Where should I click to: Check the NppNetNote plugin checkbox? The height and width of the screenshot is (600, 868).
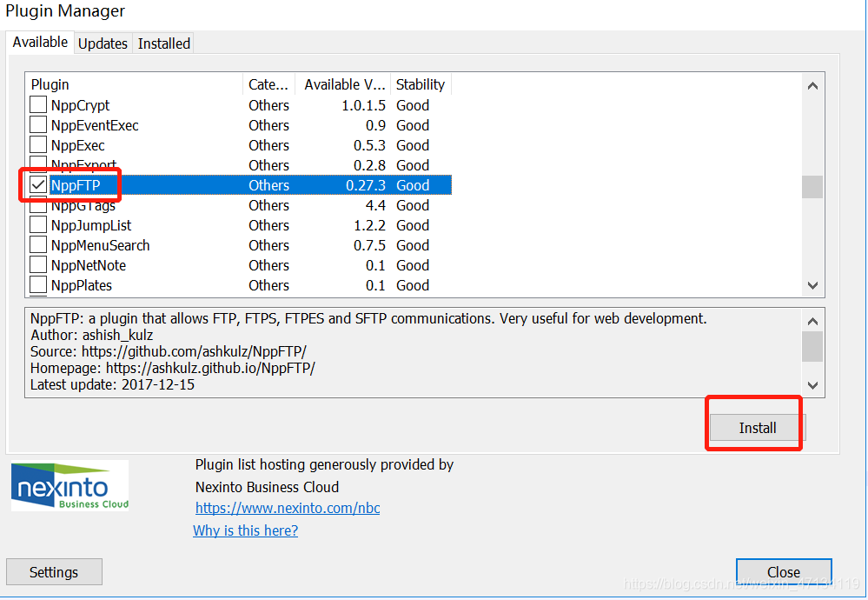click(x=38, y=265)
